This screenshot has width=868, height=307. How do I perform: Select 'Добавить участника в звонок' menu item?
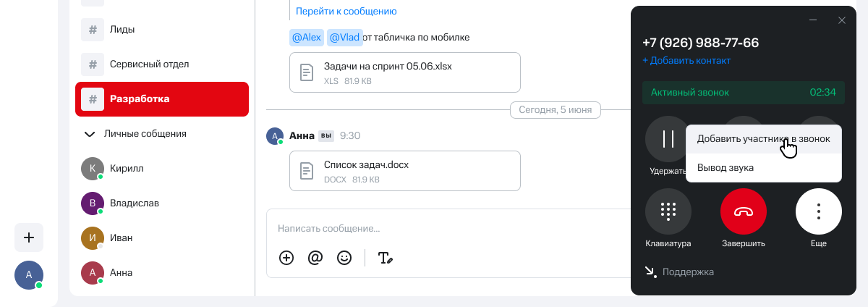point(763,139)
